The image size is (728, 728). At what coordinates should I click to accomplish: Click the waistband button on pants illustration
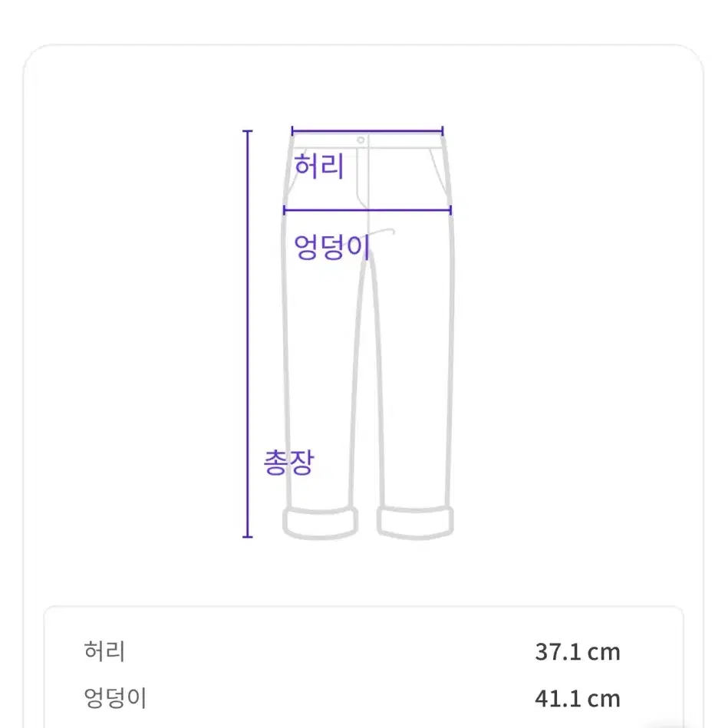click(361, 140)
